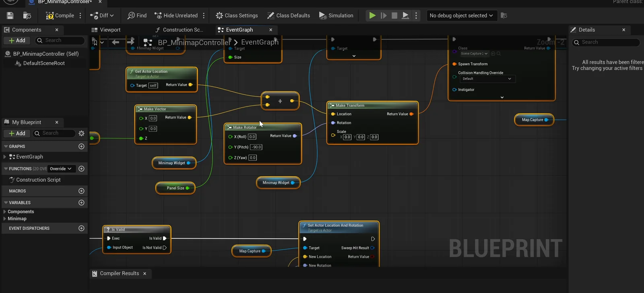Open the Compiler Results tab
644x293 pixels.
(x=120, y=273)
